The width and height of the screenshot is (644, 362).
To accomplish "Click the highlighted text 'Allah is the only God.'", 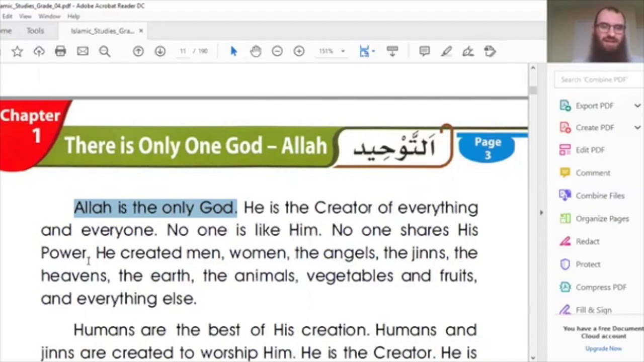I will pyautogui.click(x=155, y=208).
